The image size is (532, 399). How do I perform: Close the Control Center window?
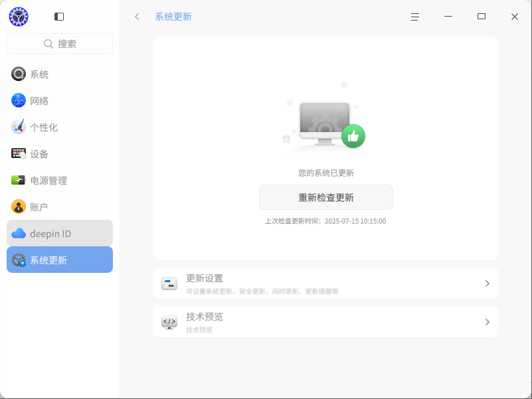click(x=514, y=17)
